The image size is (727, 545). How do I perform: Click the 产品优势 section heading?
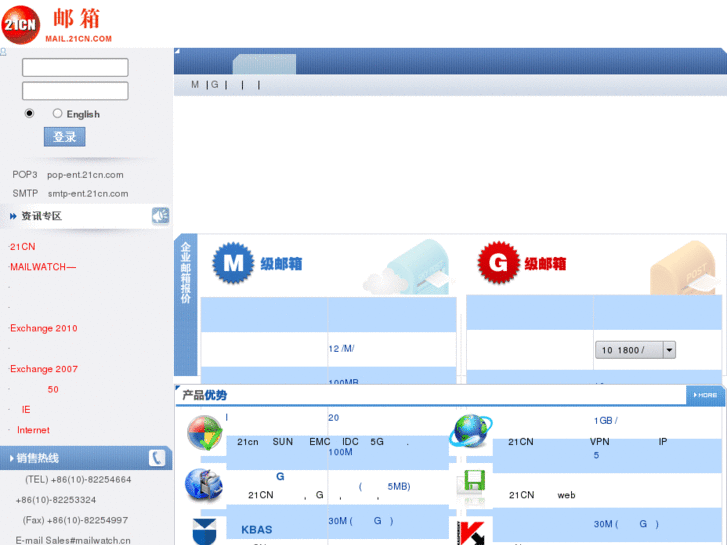click(x=204, y=395)
